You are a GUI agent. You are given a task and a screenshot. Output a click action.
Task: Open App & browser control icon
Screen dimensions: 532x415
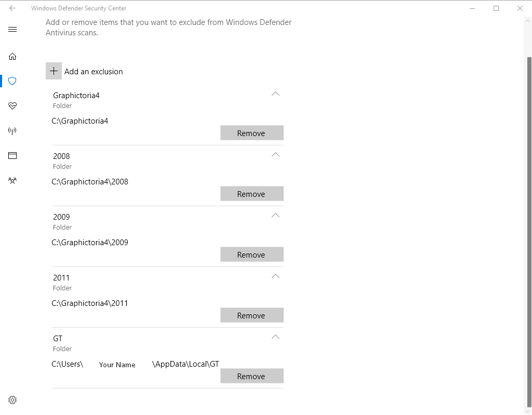click(12, 155)
